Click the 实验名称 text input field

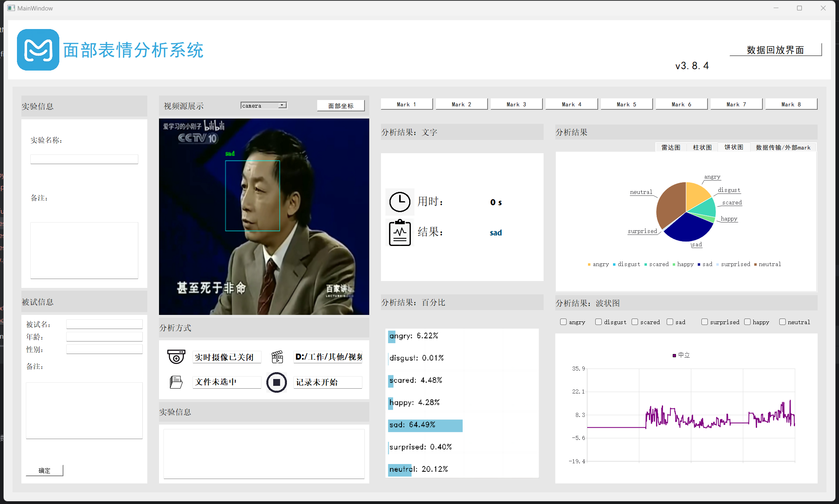tap(84, 159)
